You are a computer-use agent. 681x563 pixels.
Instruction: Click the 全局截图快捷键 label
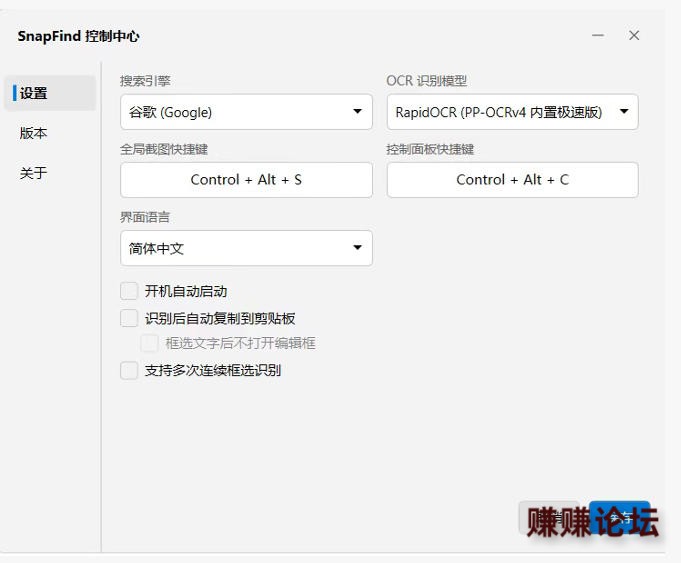coord(164,149)
